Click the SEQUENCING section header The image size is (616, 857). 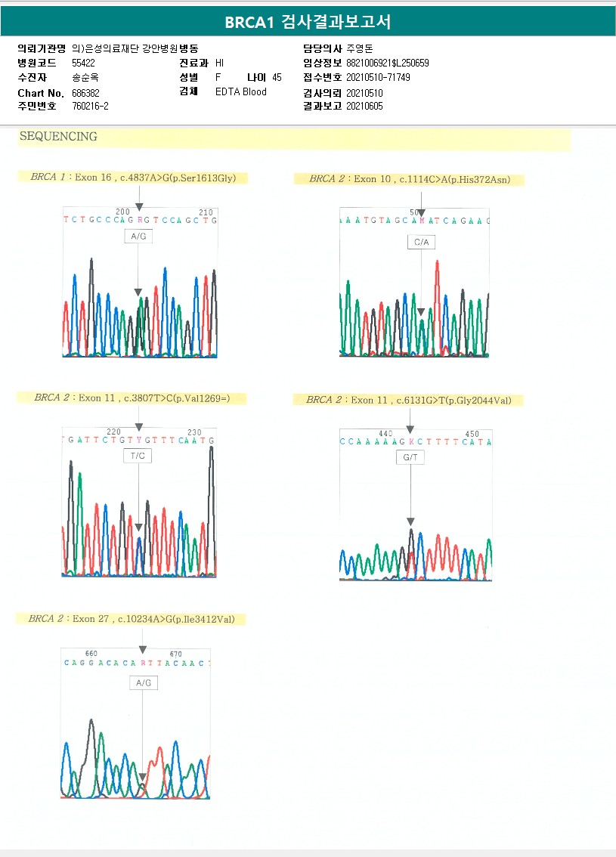click(59, 137)
